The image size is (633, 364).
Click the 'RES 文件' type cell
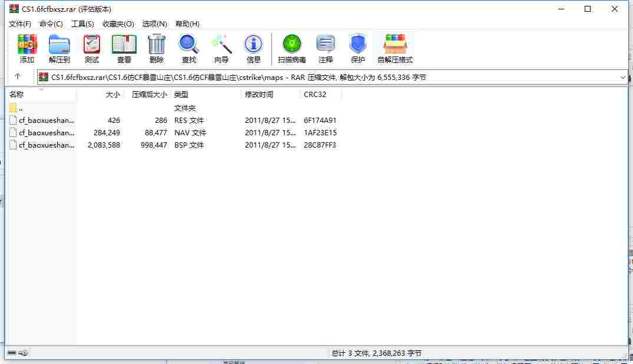click(x=189, y=120)
